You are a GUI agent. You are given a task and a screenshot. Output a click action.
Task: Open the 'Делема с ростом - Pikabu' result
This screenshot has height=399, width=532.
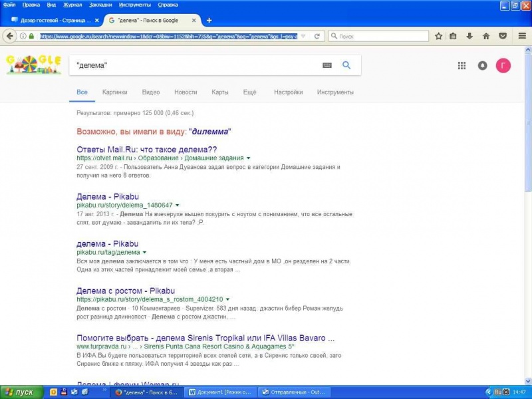(x=121, y=291)
